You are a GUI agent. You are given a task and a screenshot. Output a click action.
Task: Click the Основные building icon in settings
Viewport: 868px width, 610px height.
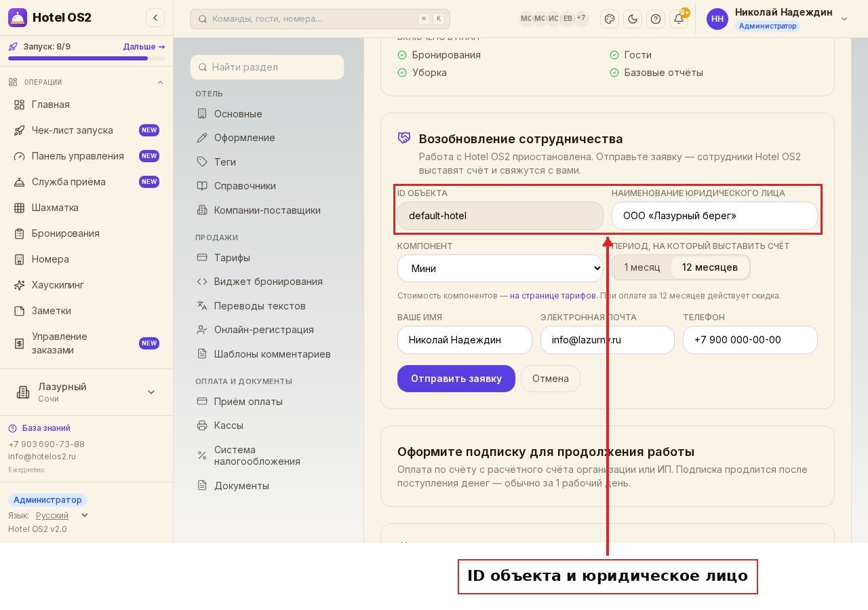[202, 114]
